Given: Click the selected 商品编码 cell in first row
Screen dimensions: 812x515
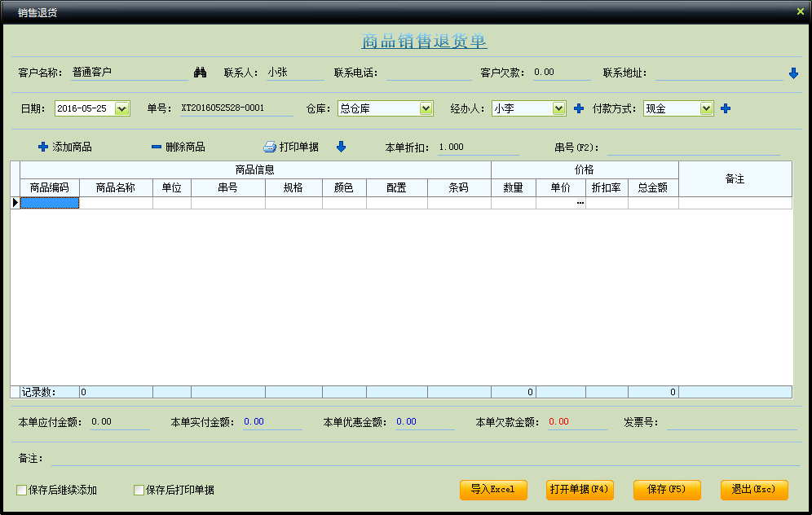Looking at the screenshot, I should pyautogui.click(x=50, y=203).
